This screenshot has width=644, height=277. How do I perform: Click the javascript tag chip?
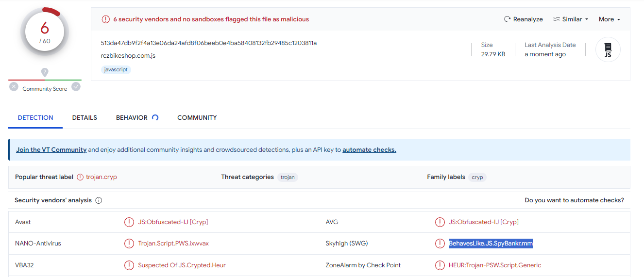pyautogui.click(x=116, y=70)
